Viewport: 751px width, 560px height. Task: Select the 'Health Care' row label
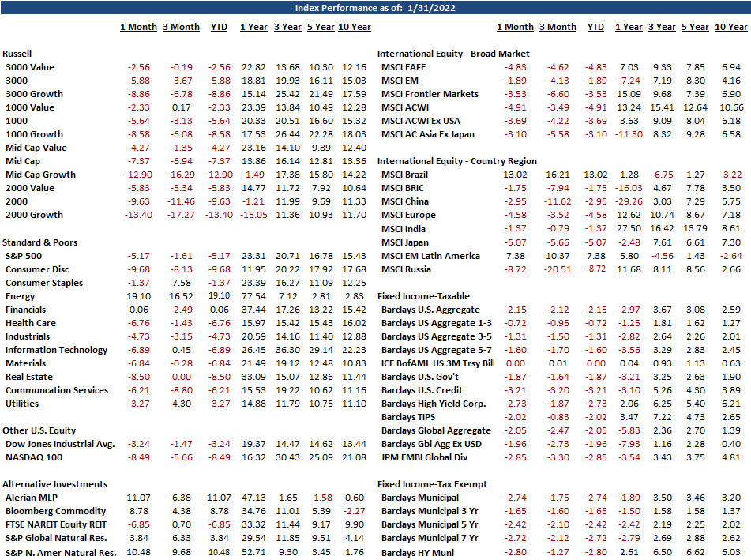click(31, 323)
